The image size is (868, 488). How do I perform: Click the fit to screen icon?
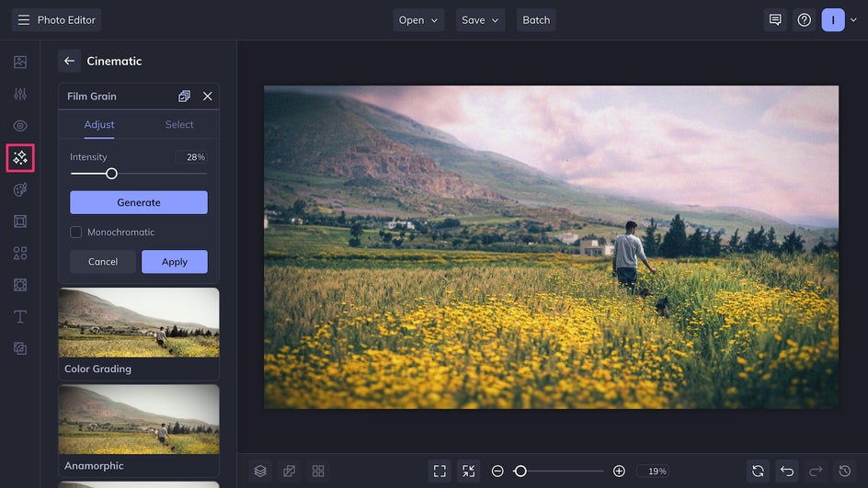click(x=440, y=471)
